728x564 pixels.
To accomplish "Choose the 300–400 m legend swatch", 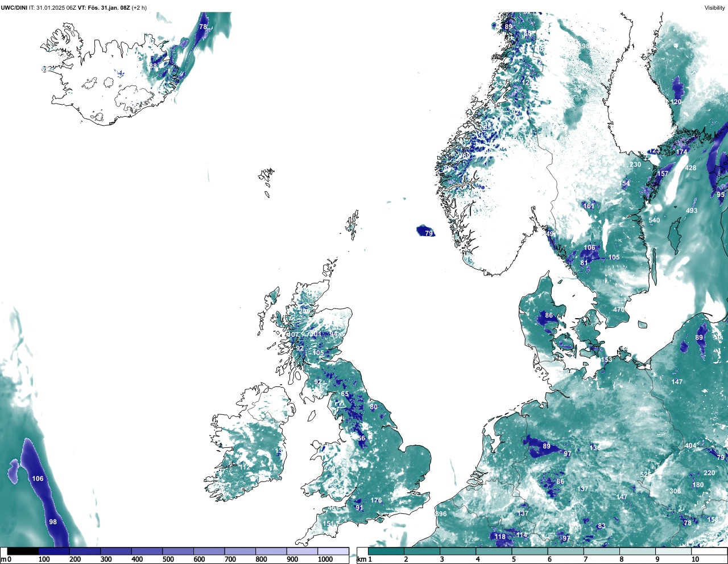I will [x=116, y=551].
